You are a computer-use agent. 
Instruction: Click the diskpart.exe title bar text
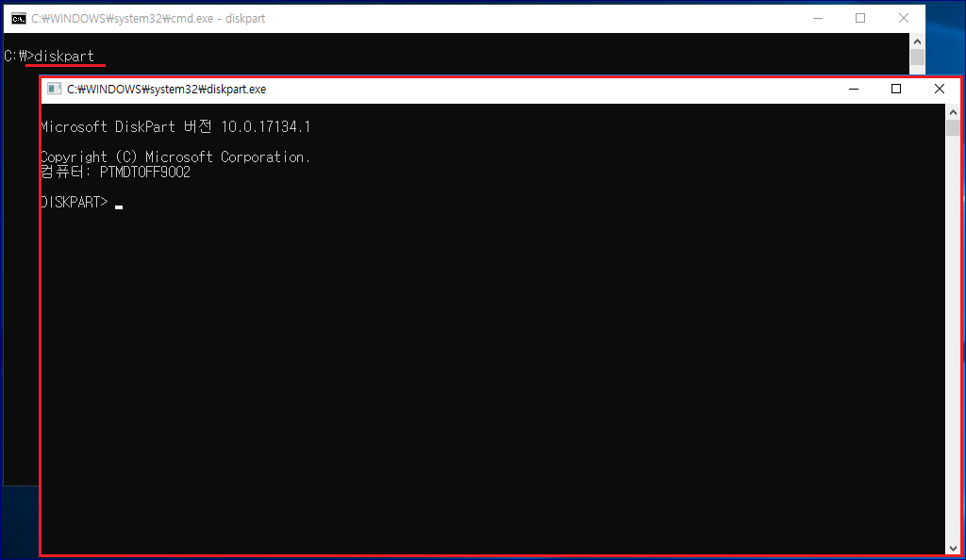166,90
